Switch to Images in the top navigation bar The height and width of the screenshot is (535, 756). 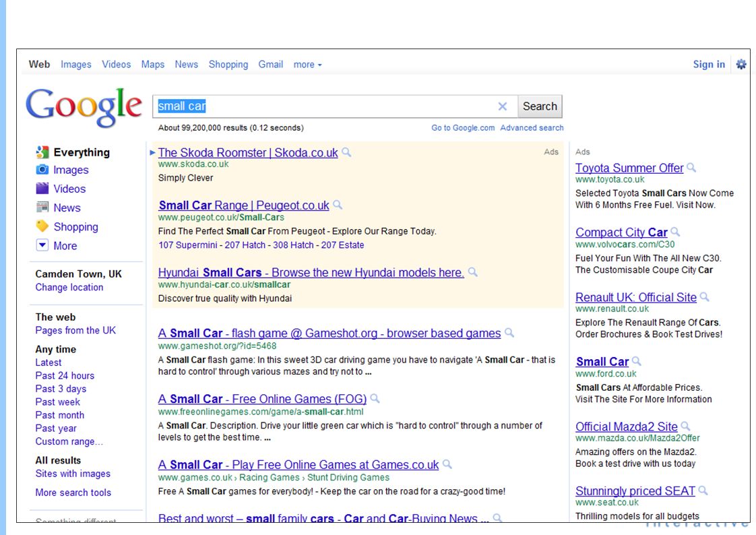75,65
